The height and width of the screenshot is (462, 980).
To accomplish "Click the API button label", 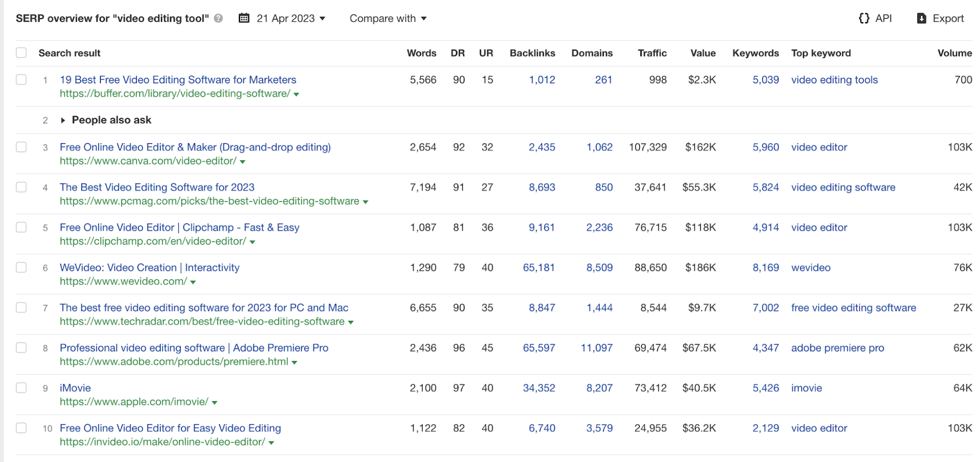I will tap(883, 18).
